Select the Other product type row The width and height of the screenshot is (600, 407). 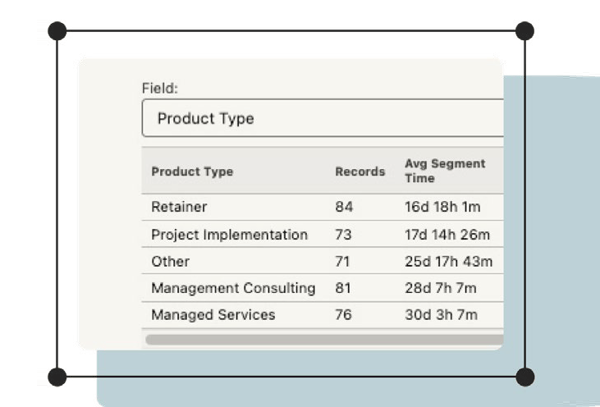pyautogui.click(x=170, y=262)
